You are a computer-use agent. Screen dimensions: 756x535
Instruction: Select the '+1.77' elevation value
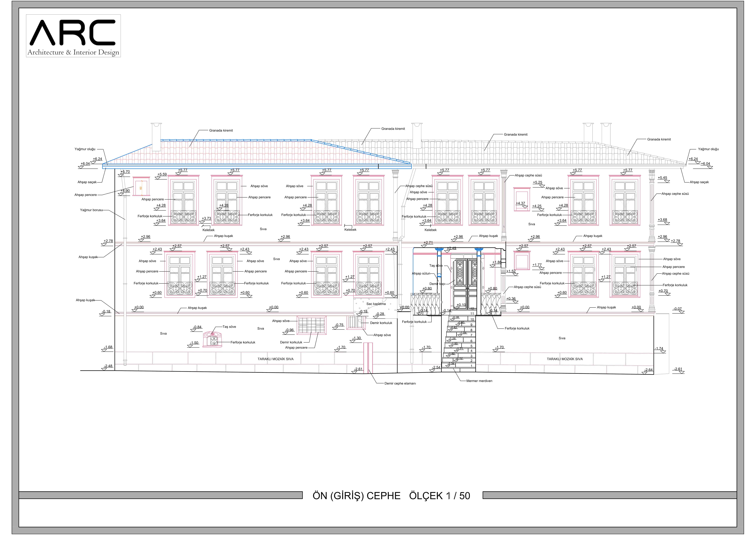point(537,265)
